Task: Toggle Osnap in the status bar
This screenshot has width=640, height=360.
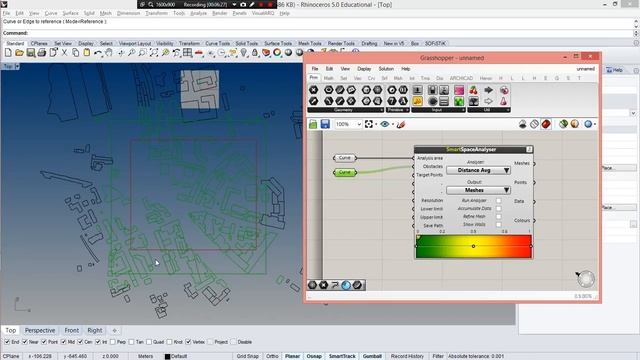Action: 314,356
